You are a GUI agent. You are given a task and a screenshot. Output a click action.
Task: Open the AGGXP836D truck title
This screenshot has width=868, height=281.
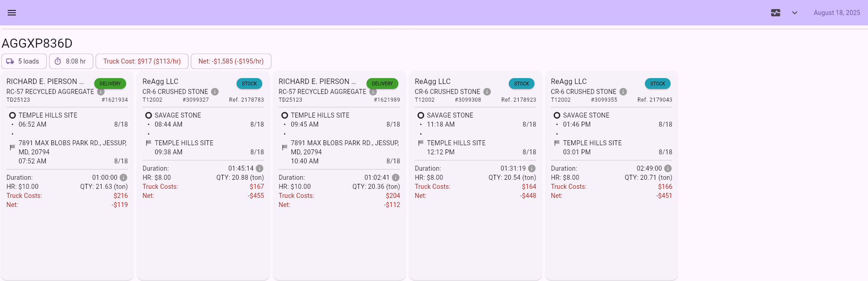tap(37, 44)
